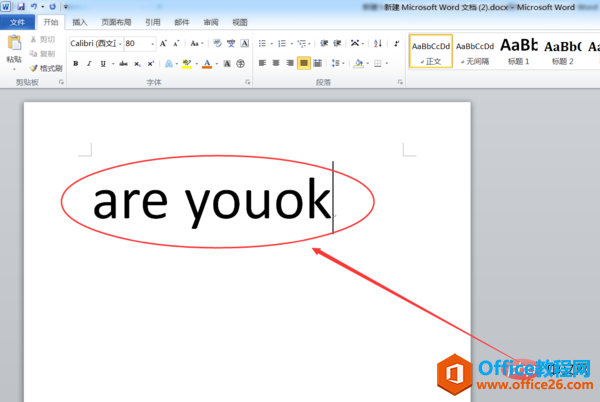Expand the font dialog launcher (字体)
This screenshot has width=600, height=402.
click(x=246, y=81)
